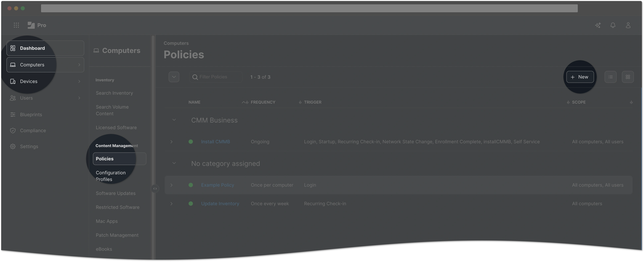Image resolution: width=644 pixels, height=262 pixels.
Task: Click the AI assistant sparkle icon
Action: tap(598, 25)
